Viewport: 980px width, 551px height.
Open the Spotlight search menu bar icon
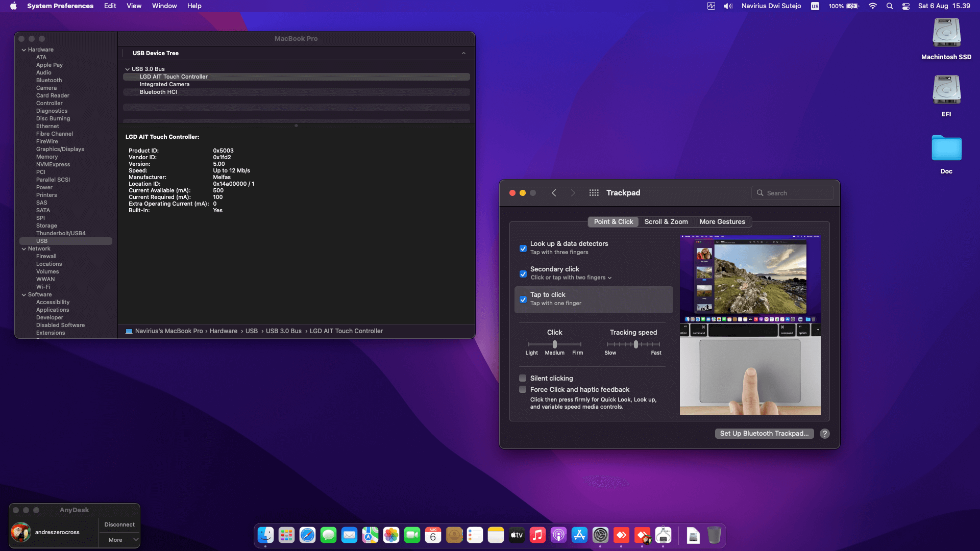pyautogui.click(x=890, y=6)
